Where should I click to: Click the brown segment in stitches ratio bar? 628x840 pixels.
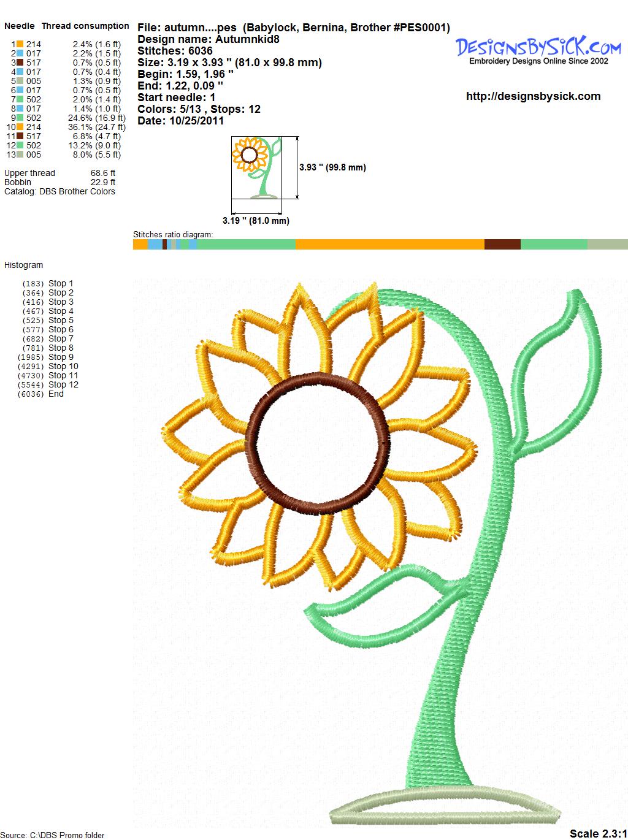point(502,245)
